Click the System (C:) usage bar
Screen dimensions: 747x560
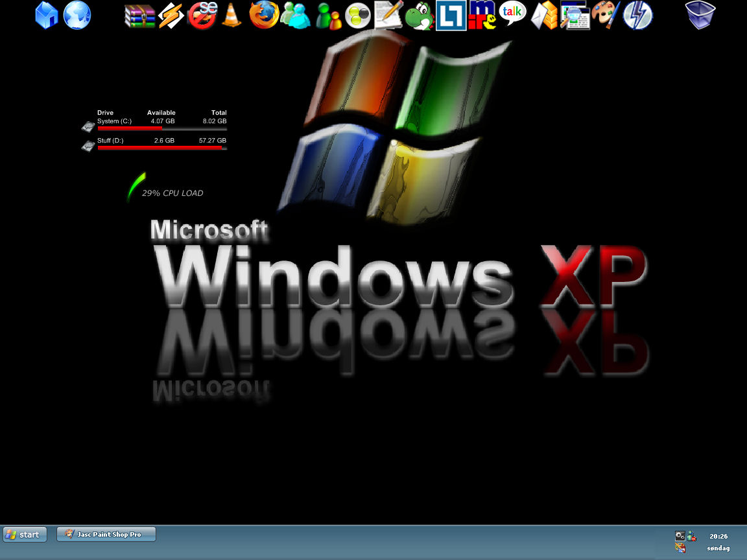tap(162, 128)
